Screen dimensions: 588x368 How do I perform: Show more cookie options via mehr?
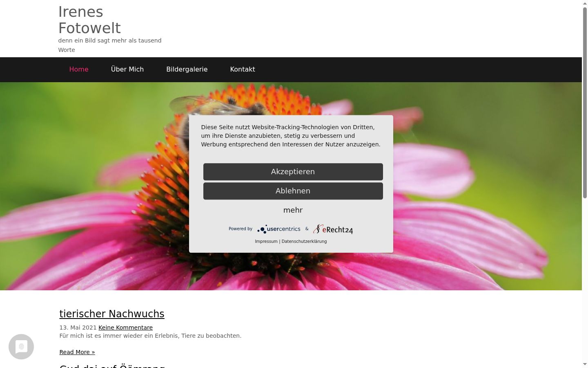(x=293, y=210)
